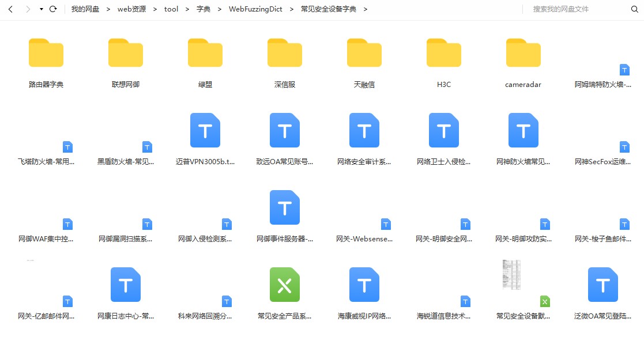Screen dimensions: 644x337
Task: Select the 网御WAF集中控 file icon
Action: coord(67,224)
